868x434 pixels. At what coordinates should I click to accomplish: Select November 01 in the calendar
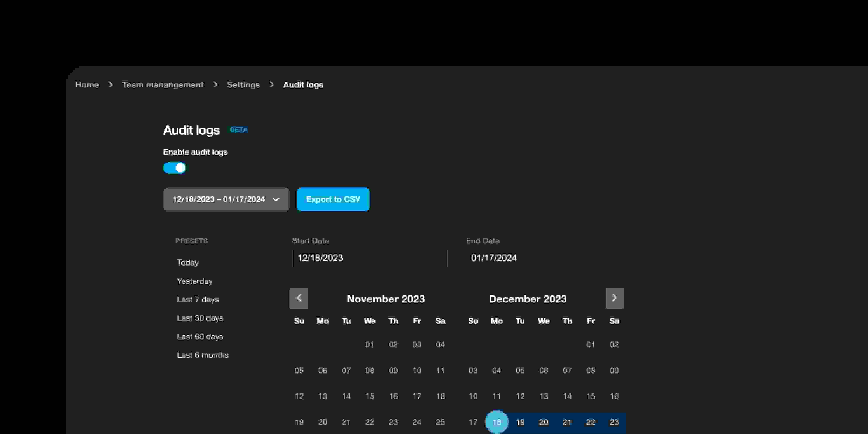point(370,344)
